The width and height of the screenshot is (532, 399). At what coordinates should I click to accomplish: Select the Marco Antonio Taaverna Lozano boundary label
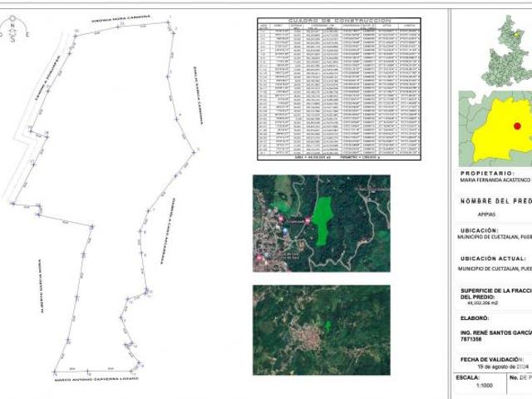point(96,379)
